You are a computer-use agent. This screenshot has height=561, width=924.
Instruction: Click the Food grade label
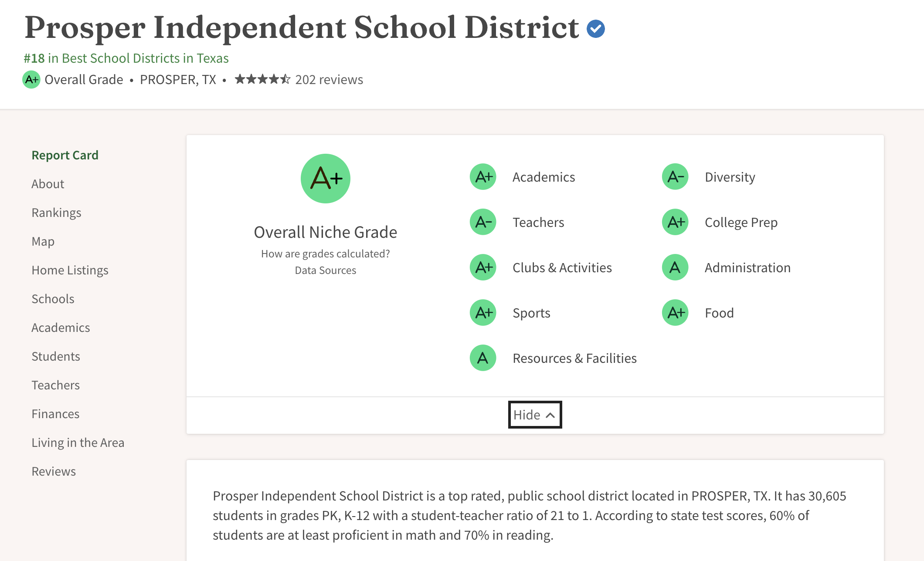[719, 313]
